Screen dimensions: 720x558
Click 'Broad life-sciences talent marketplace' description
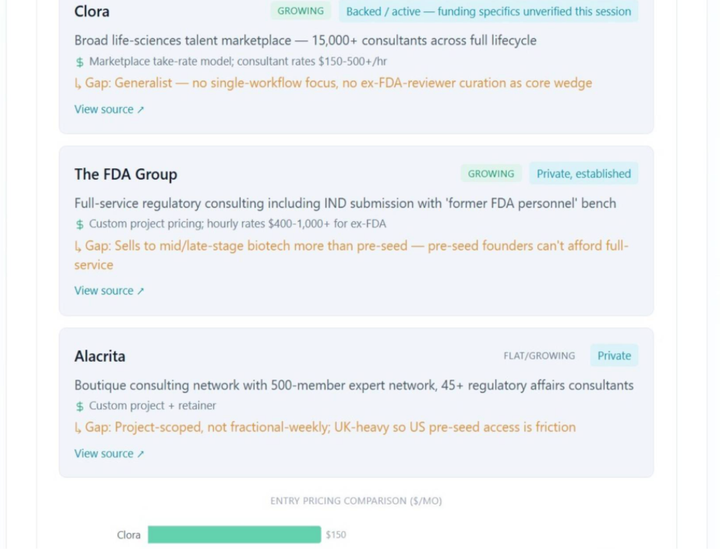pyautogui.click(x=305, y=40)
